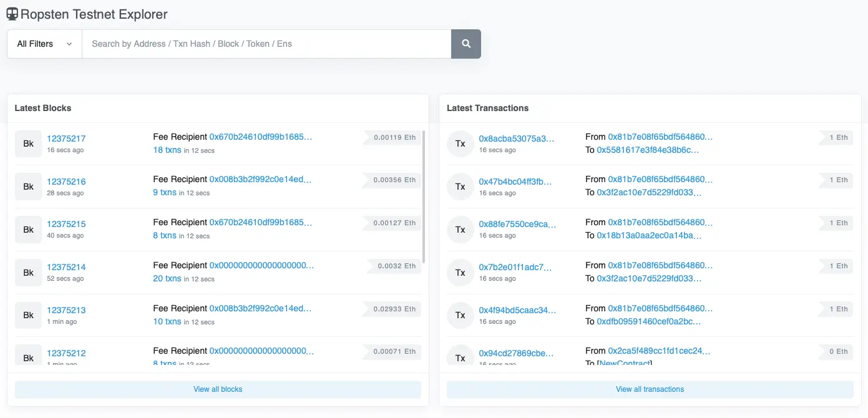Click the 0.00356 Eth reward badge

coord(392,180)
